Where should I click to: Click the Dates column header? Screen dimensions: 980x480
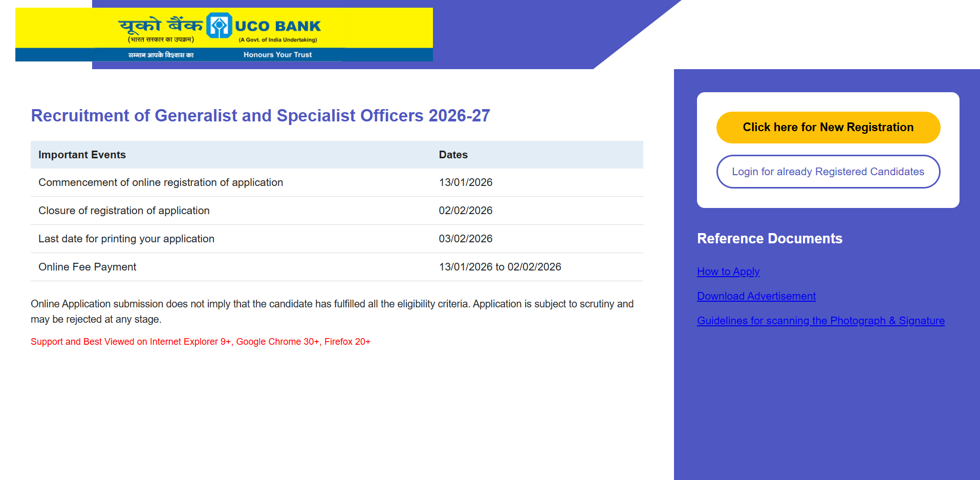[x=453, y=154]
